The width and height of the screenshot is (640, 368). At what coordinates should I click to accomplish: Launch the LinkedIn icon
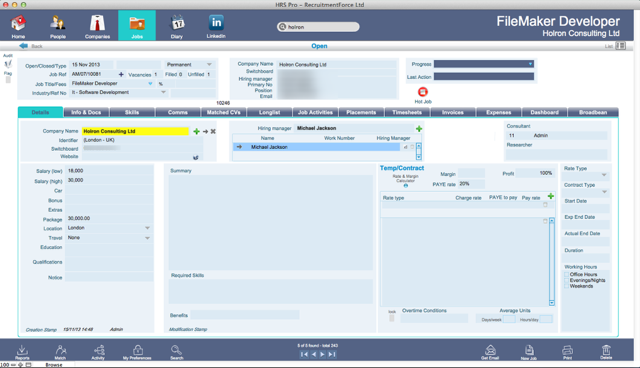pos(216,23)
